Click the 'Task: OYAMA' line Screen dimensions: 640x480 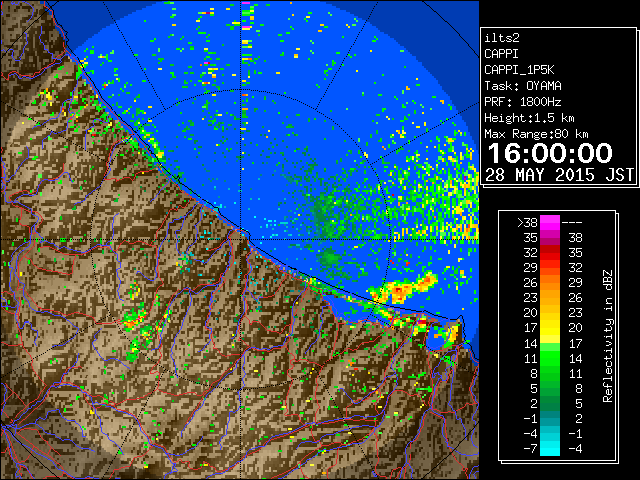coord(523,86)
